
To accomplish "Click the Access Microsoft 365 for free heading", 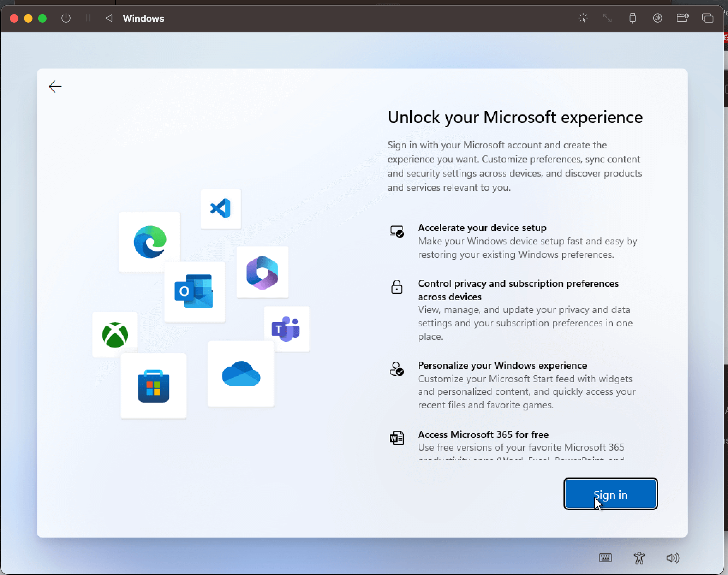I will [483, 434].
